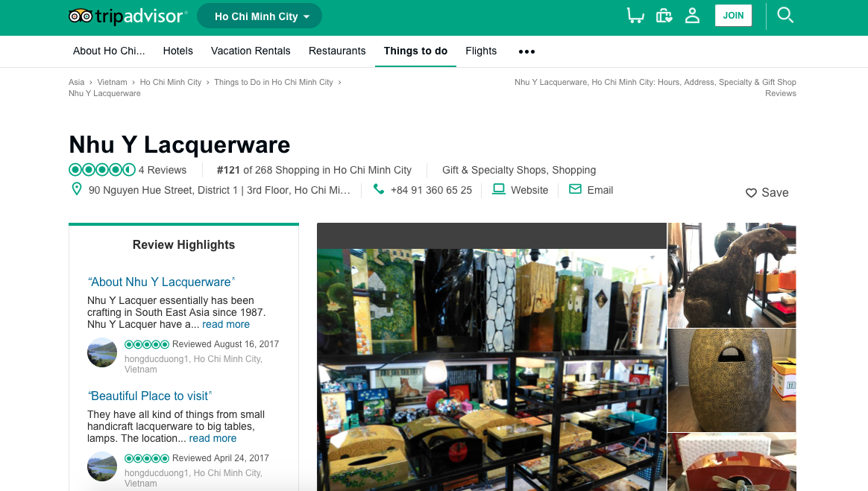This screenshot has height=491, width=868.
Task: Click the Review Highlights heading
Action: (183, 245)
